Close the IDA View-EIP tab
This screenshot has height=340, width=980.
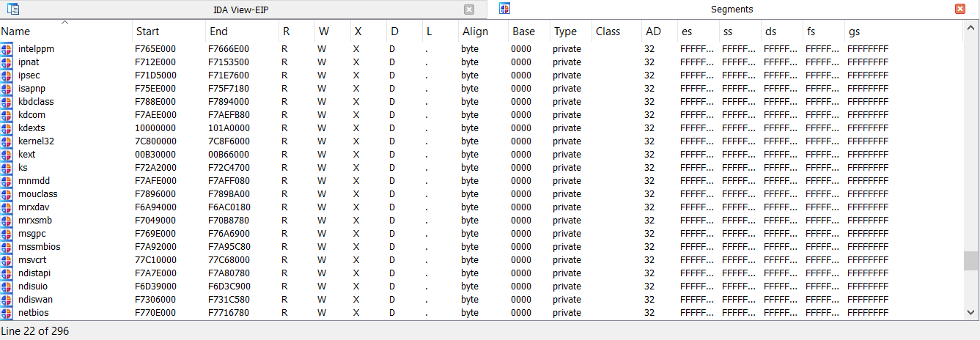(470, 10)
